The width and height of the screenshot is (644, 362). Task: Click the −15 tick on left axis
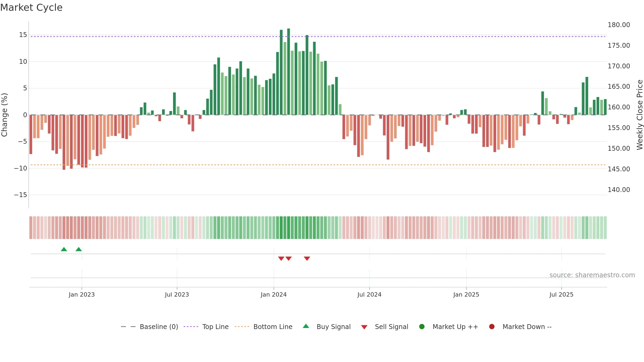[21, 195]
